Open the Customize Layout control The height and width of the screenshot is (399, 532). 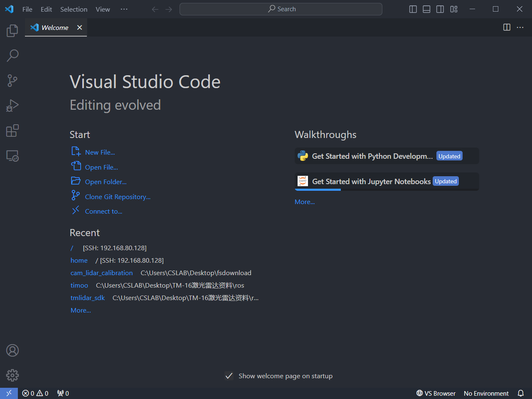point(454,9)
